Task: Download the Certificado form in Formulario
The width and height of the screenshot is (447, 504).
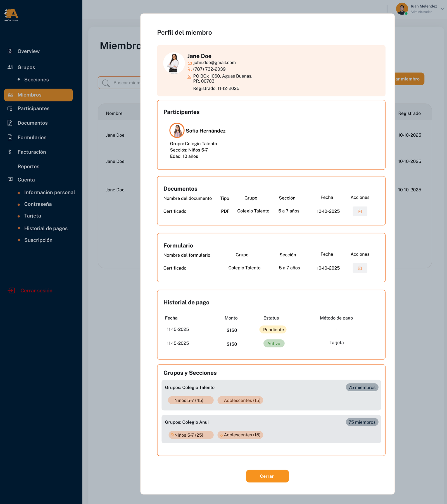Action: 360,268
